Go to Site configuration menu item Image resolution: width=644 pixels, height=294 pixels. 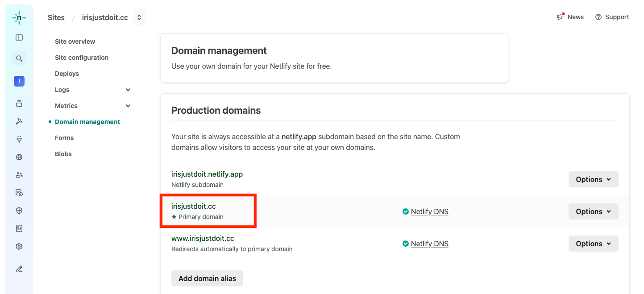coord(82,58)
